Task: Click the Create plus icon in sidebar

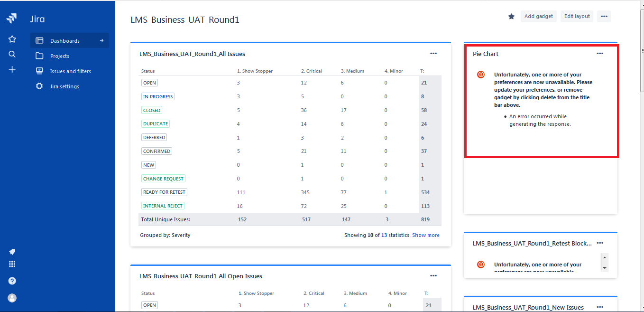Action: tap(12, 69)
